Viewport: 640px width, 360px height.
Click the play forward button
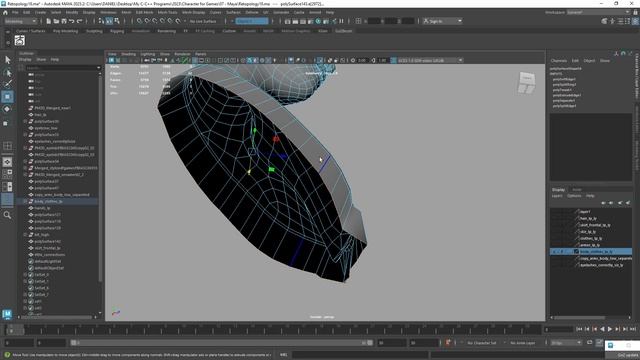[x=610, y=329]
